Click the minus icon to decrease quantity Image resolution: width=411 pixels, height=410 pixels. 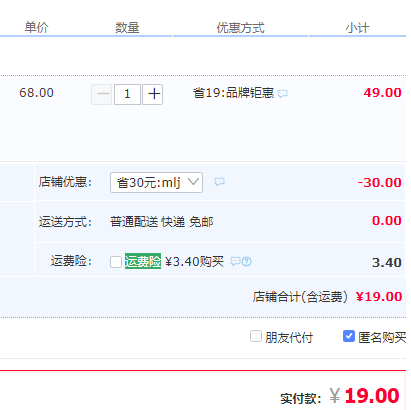pos(102,94)
